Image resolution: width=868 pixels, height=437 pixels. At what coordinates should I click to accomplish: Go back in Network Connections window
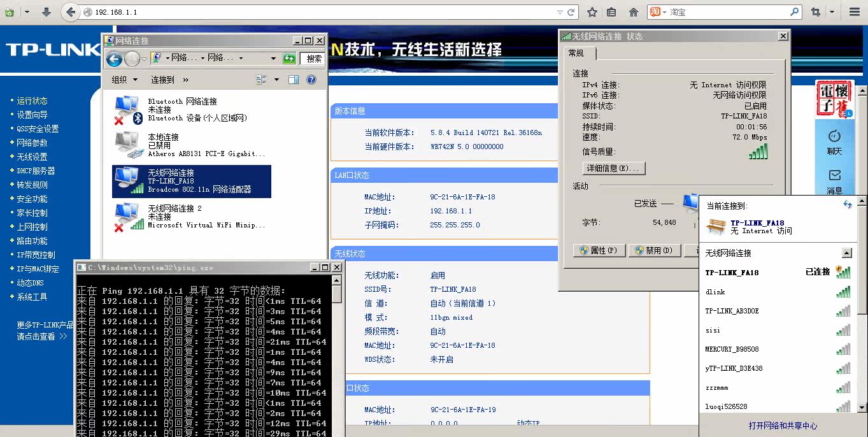(114, 59)
